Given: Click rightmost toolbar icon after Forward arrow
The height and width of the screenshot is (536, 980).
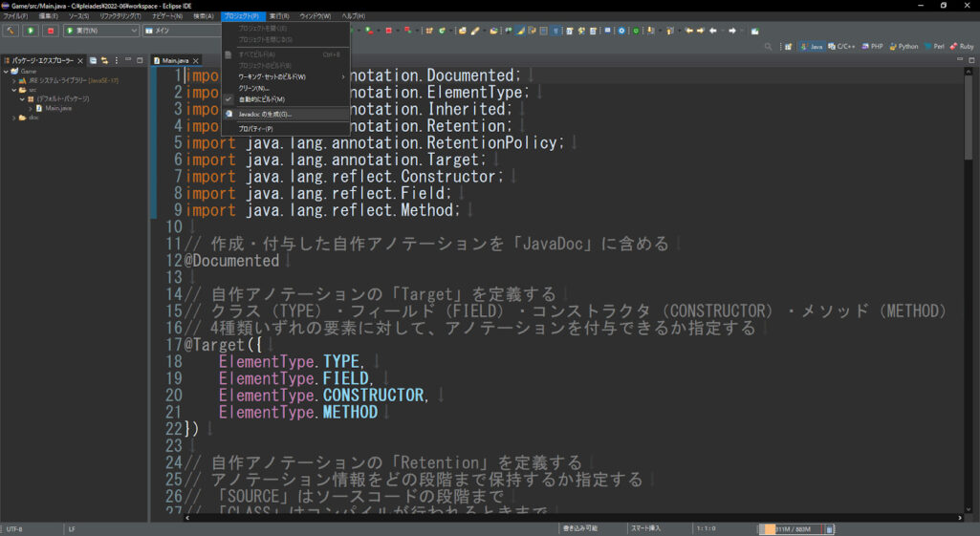Looking at the screenshot, I should click(x=755, y=31).
